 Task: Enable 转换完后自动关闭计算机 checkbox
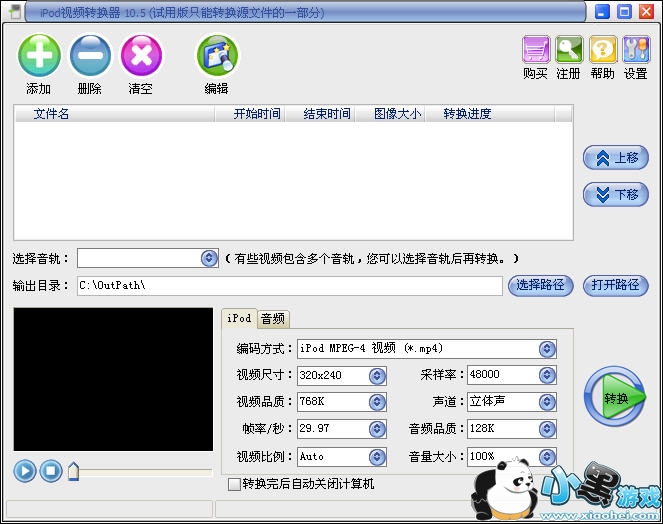pyautogui.click(x=234, y=484)
